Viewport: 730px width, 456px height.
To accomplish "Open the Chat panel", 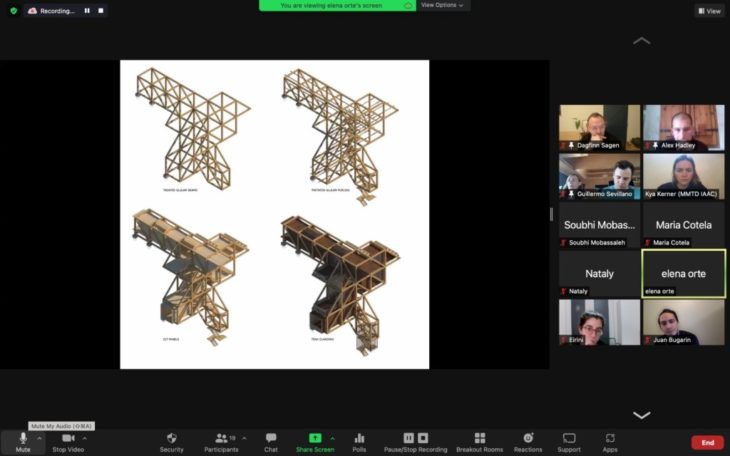I will (x=271, y=439).
